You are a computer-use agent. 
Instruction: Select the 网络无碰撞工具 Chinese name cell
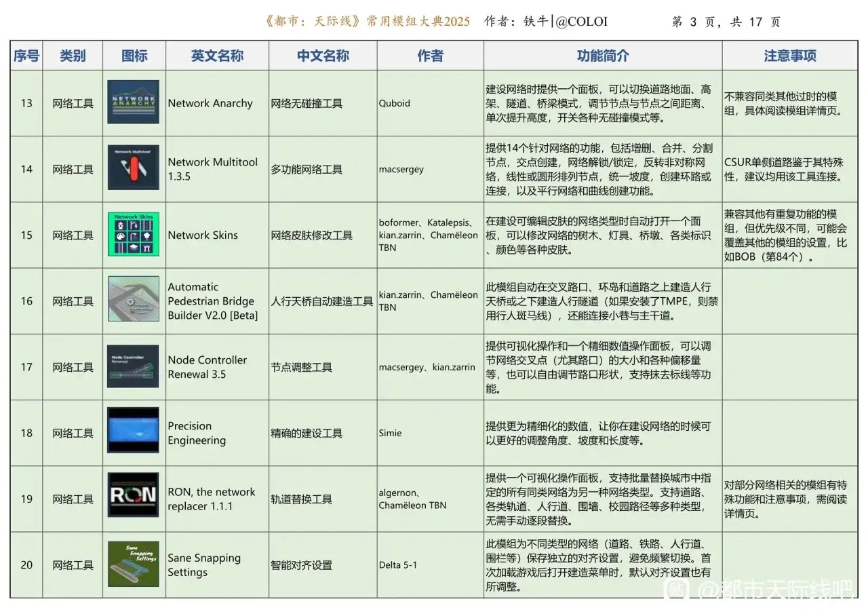pos(307,104)
